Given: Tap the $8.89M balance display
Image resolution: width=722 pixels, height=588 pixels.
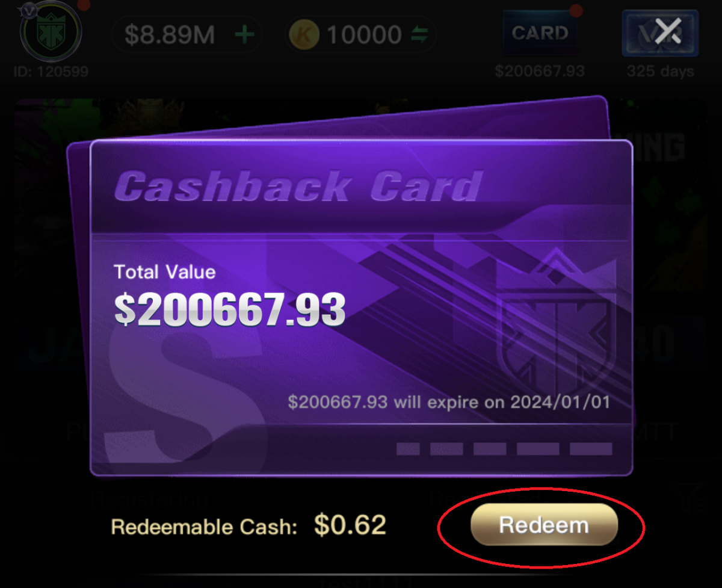Looking at the screenshot, I should click(x=169, y=35).
